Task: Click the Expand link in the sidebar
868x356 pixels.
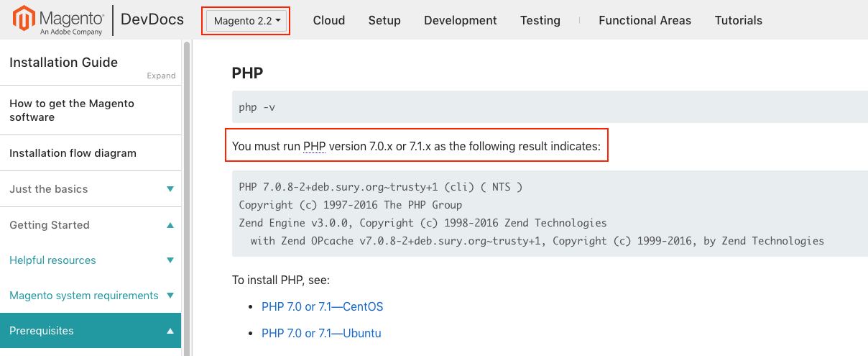Action: tap(161, 76)
